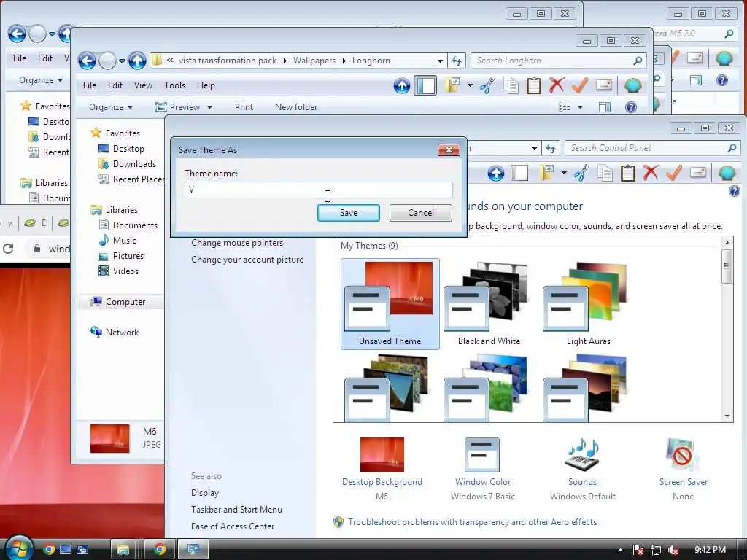Viewport: 747px width, 560px height.
Task: Click scroll down arrow in themes list
Action: pyautogui.click(x=727, y=416)
